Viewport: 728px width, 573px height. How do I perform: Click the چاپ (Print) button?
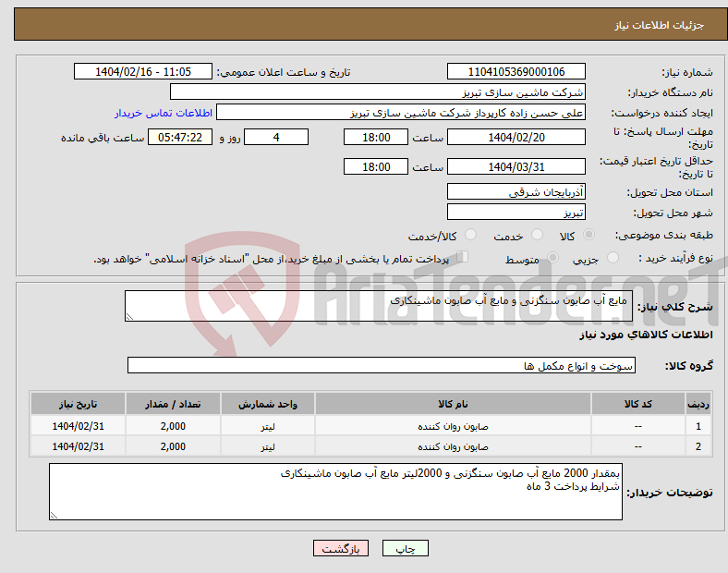pyautogui.click(x=405, y=548)
